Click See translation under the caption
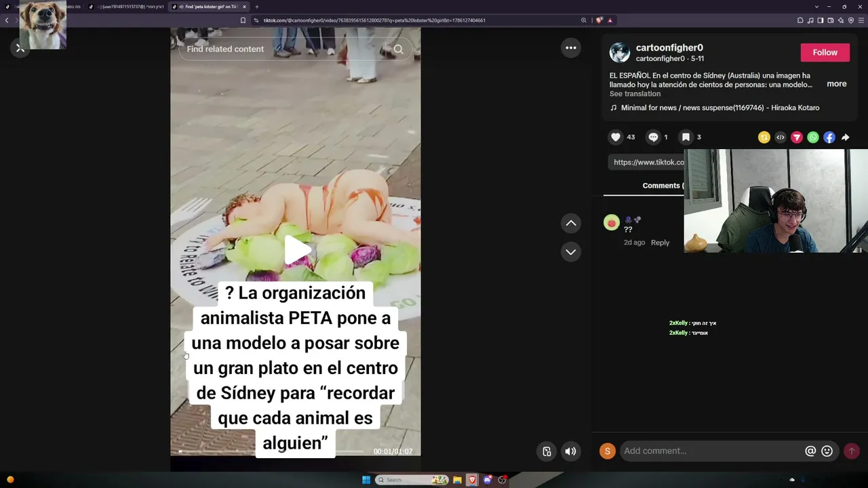The image size is (868, 488). click(635, 94)
